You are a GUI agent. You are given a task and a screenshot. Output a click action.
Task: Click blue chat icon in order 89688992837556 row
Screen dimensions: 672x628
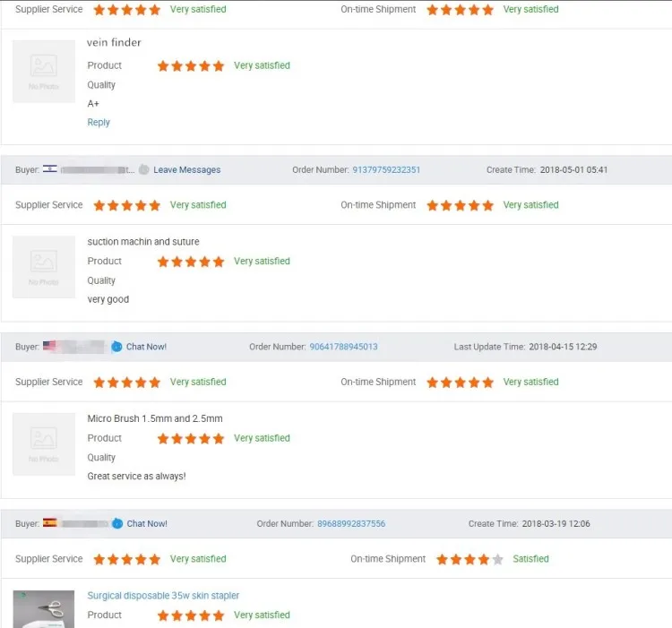coord(117,523)
